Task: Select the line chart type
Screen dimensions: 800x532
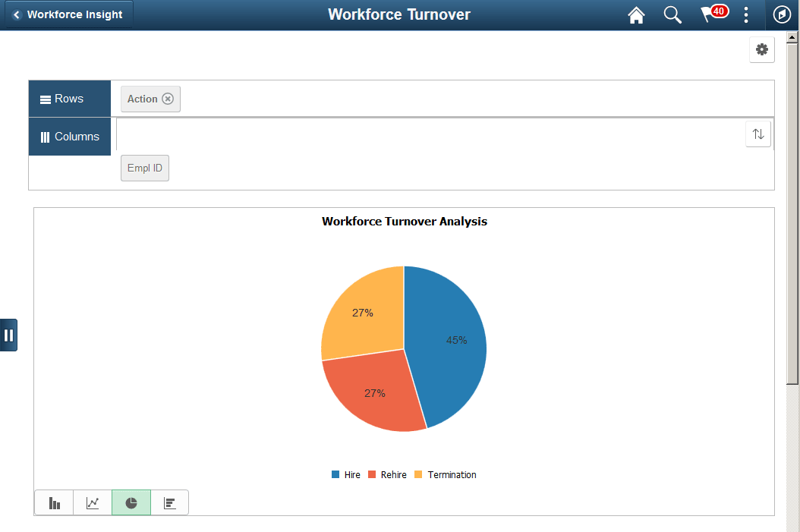Action: pos(92,502)
